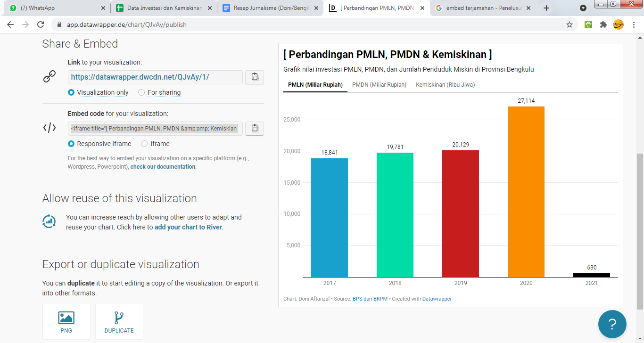
Task: Copy the visualization link with clipboard icon
Action: click(255, 77)
